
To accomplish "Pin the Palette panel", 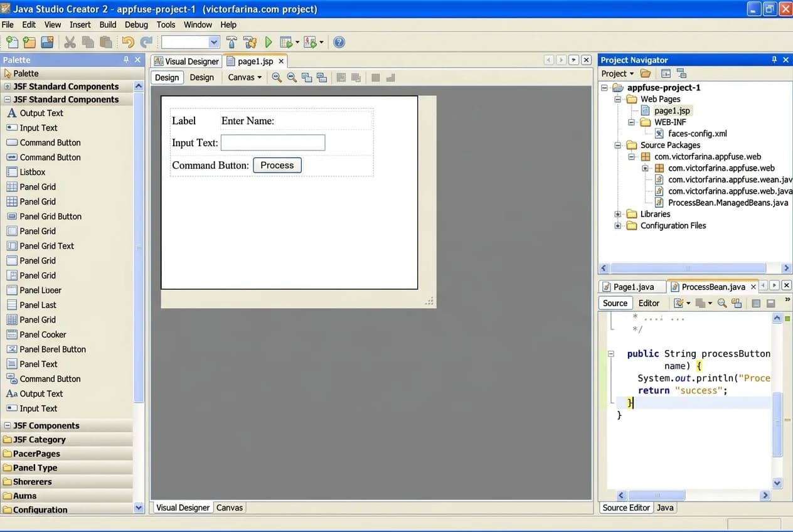I will pos(126,60).
